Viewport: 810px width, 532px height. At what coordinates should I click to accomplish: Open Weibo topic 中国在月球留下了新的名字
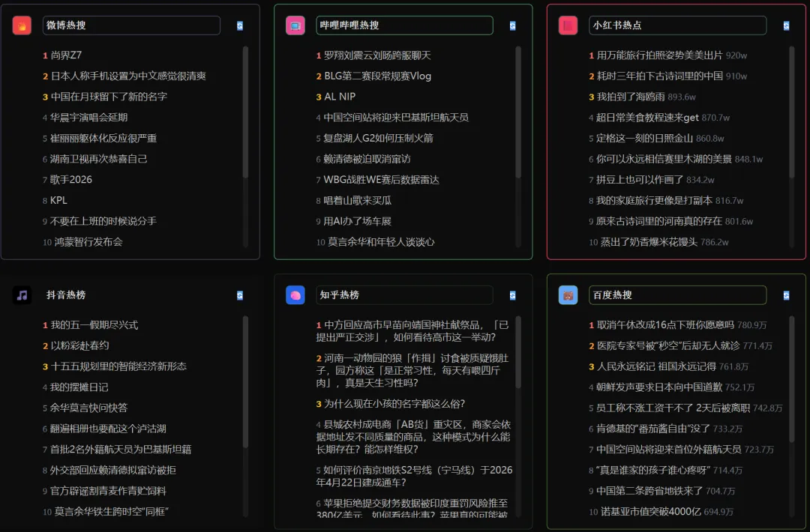109,97
